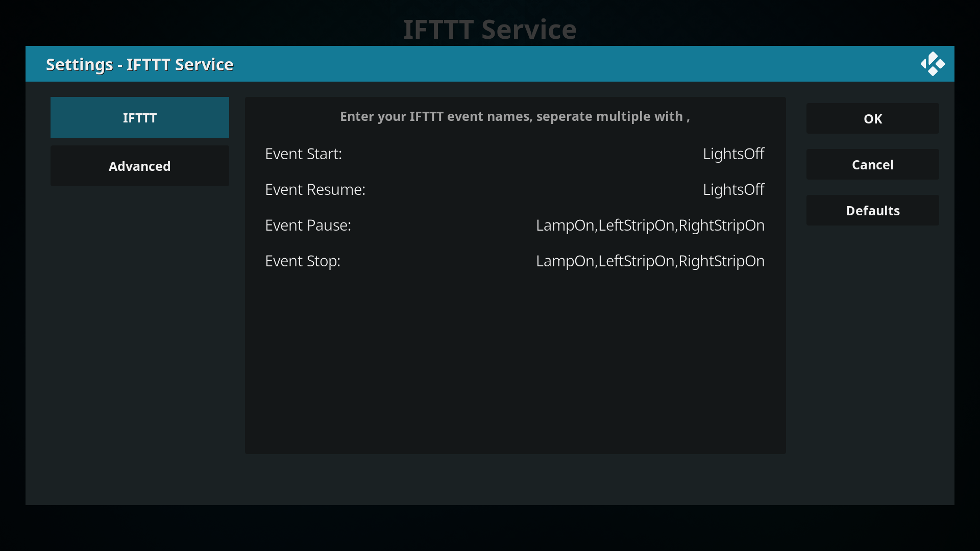Switch to the Advanced settings category
This screenshot has height=551, width=980.
pos(139,166)
